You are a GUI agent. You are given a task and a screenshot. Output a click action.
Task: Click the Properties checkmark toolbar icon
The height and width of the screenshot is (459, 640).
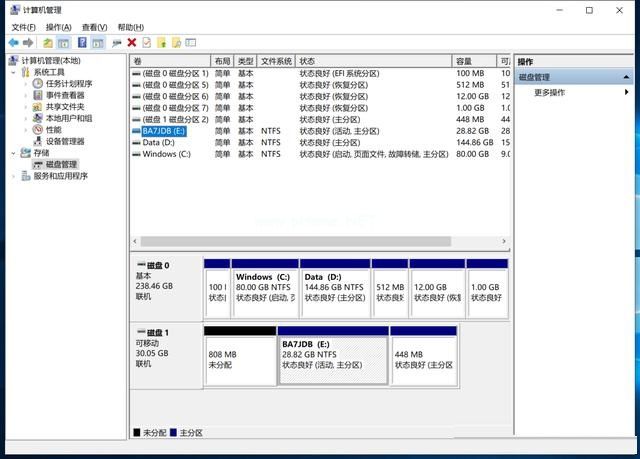tap(146, 43)
